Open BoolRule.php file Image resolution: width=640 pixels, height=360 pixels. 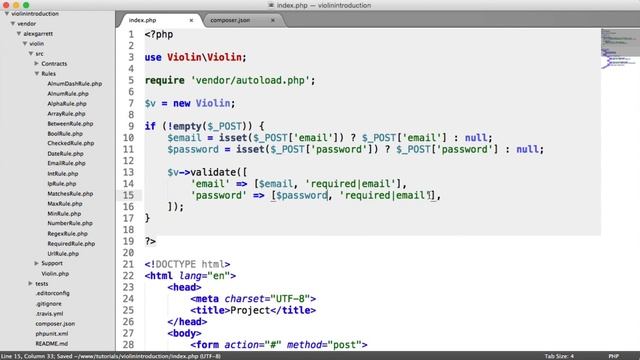pos(65,133)
